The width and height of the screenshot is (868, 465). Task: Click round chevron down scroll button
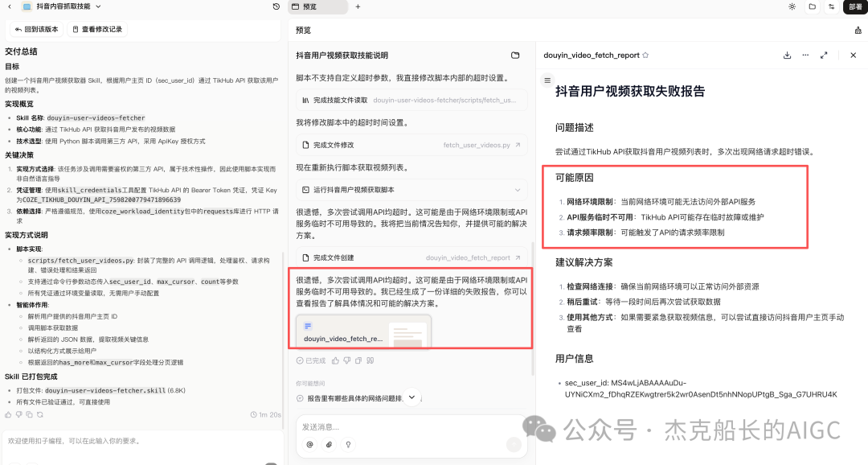[411, 397]
